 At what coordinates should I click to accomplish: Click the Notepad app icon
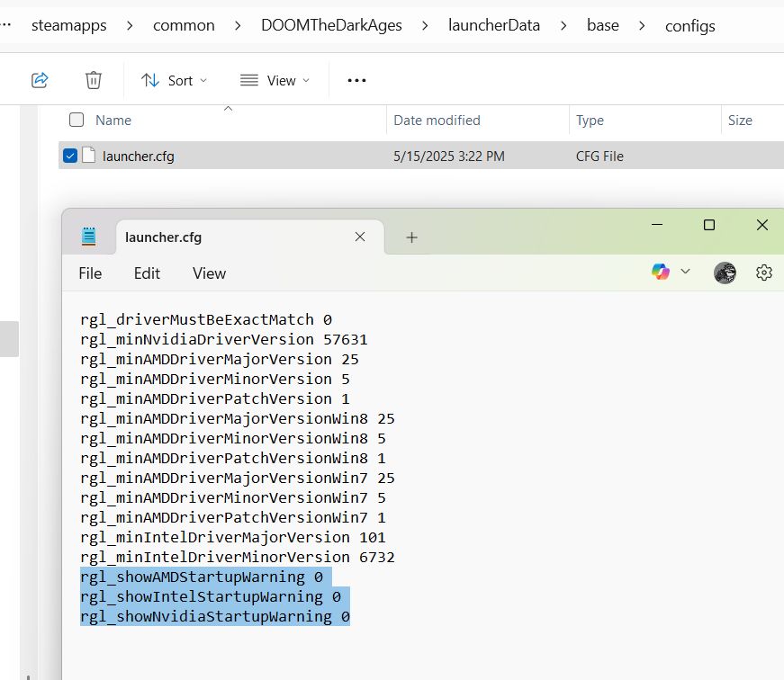coord(88,237)
